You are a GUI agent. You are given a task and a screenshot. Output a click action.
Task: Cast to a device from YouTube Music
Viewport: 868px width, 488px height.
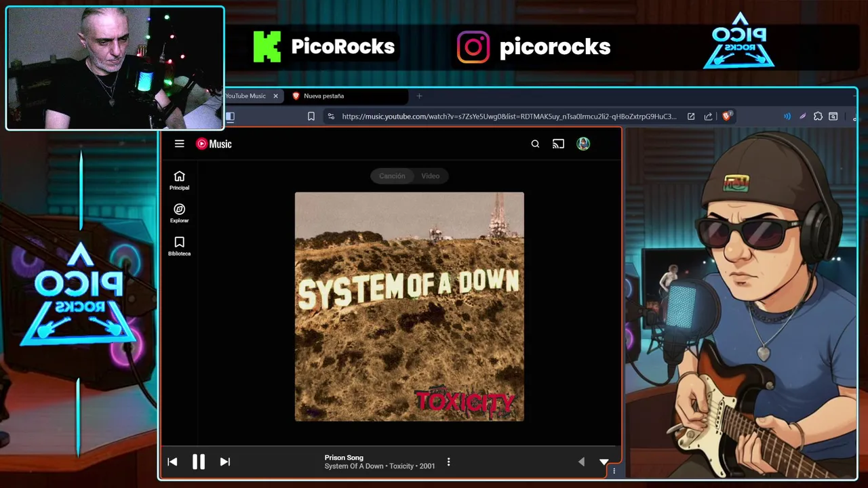(558, 144)
